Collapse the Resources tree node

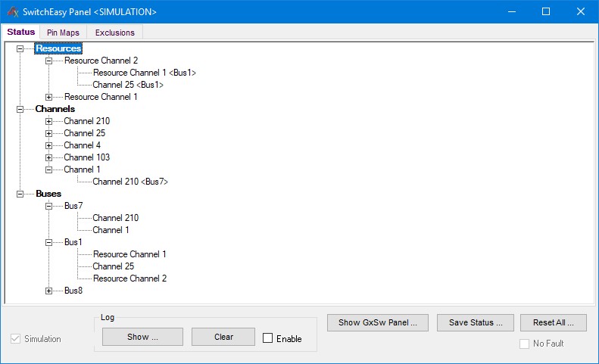20,48
